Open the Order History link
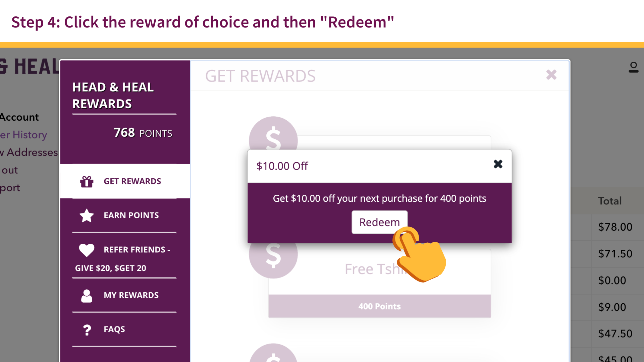Viewport: 644px width, 362px height. pos(23,135)
